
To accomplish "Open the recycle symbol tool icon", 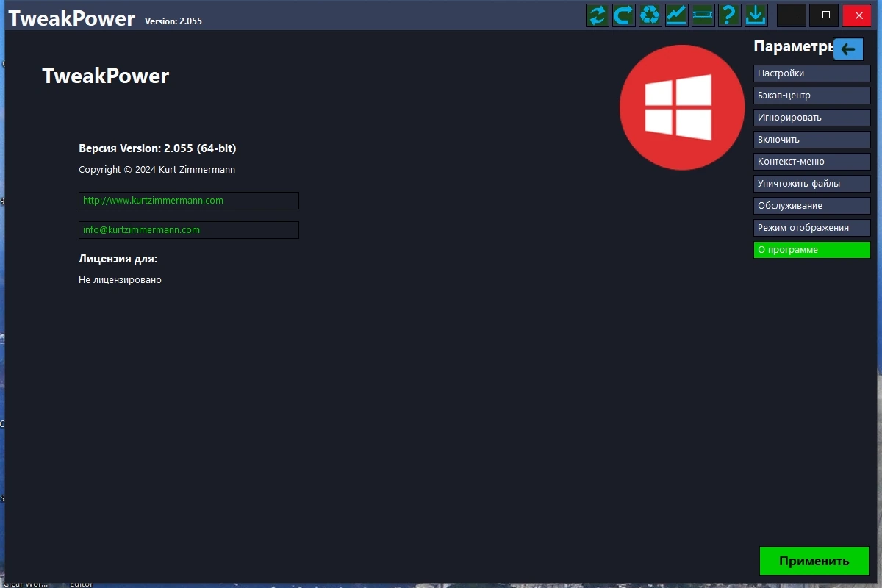I will (650, 15).
